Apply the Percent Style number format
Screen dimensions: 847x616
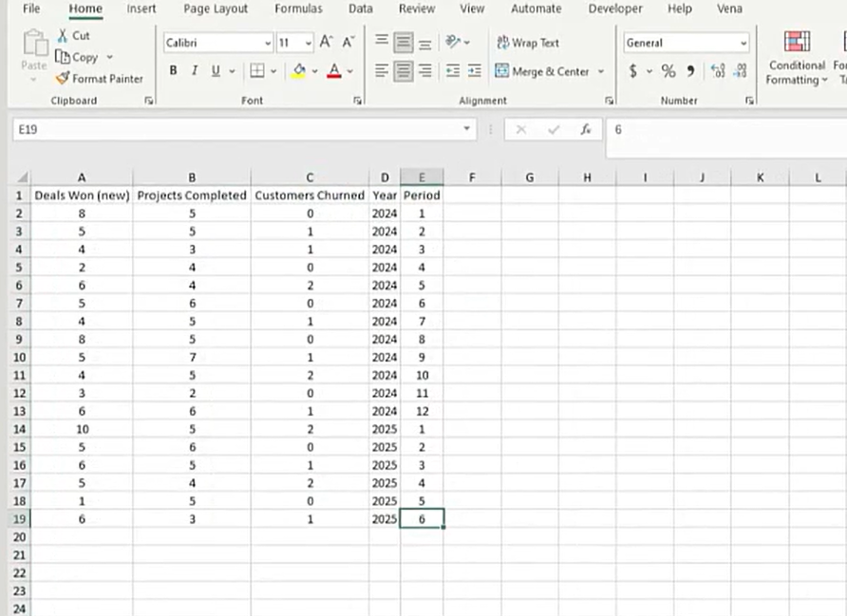pos(668,70)
